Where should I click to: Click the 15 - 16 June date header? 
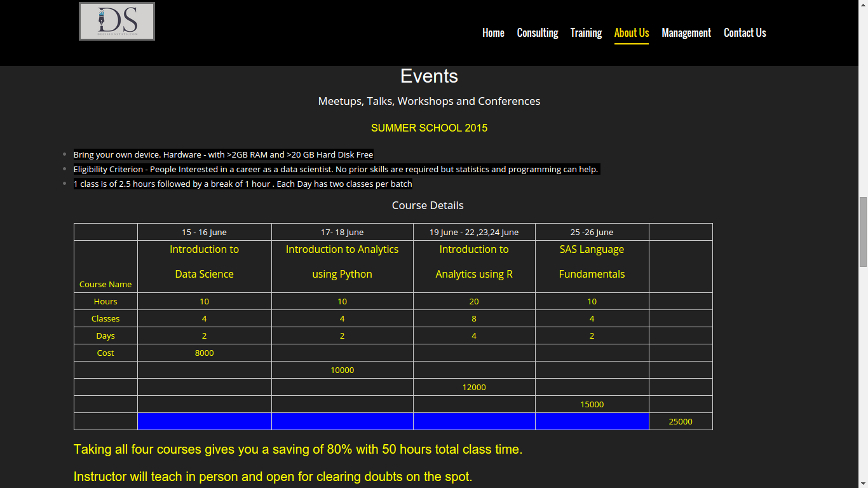coord(204,233)
